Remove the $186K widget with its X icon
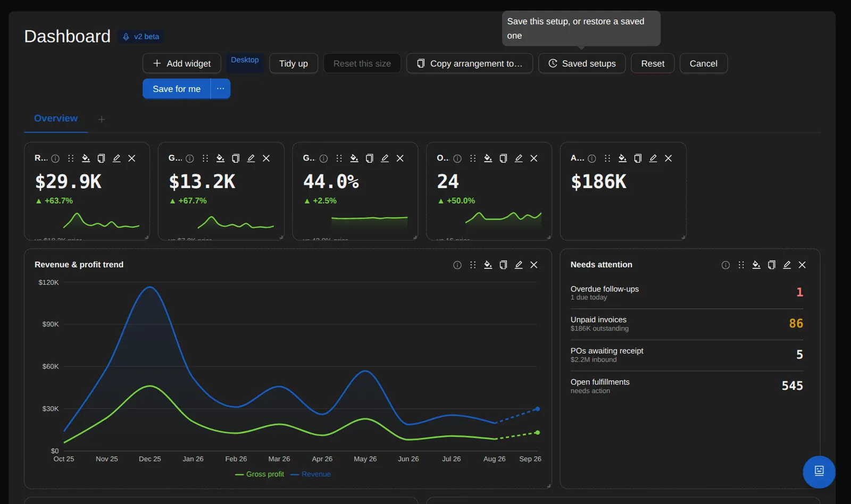Screen dimensions: 851x504 point(669,158)
